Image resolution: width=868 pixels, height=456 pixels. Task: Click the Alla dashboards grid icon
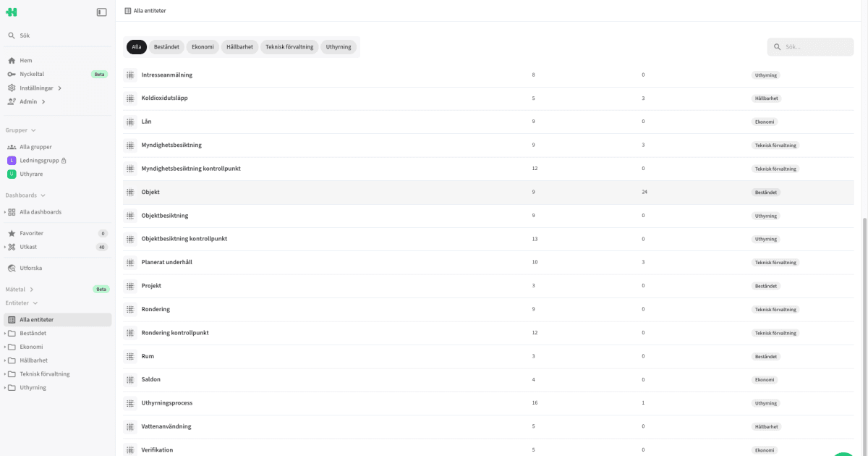pyautogui.click(x=12, y=211)
